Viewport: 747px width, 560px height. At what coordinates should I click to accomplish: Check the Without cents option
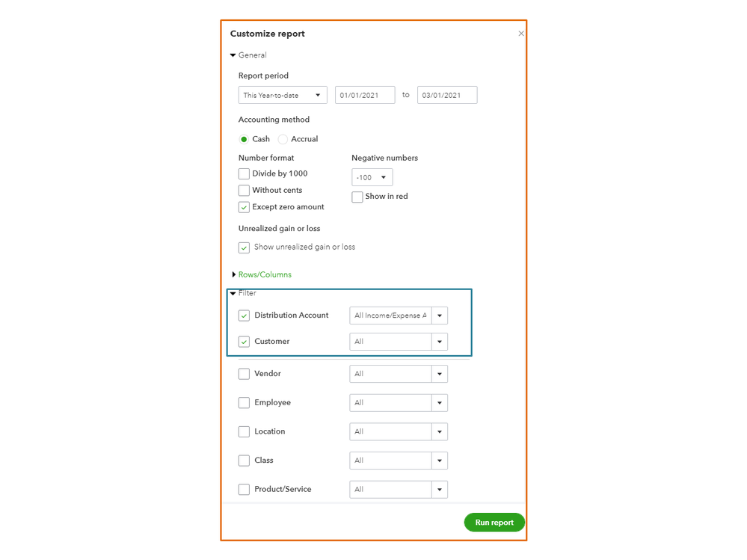tap(244, 191)
